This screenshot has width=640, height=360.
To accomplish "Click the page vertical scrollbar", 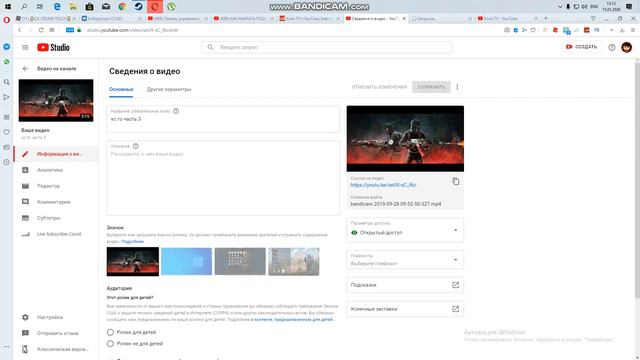I will (x=637, y=180).
